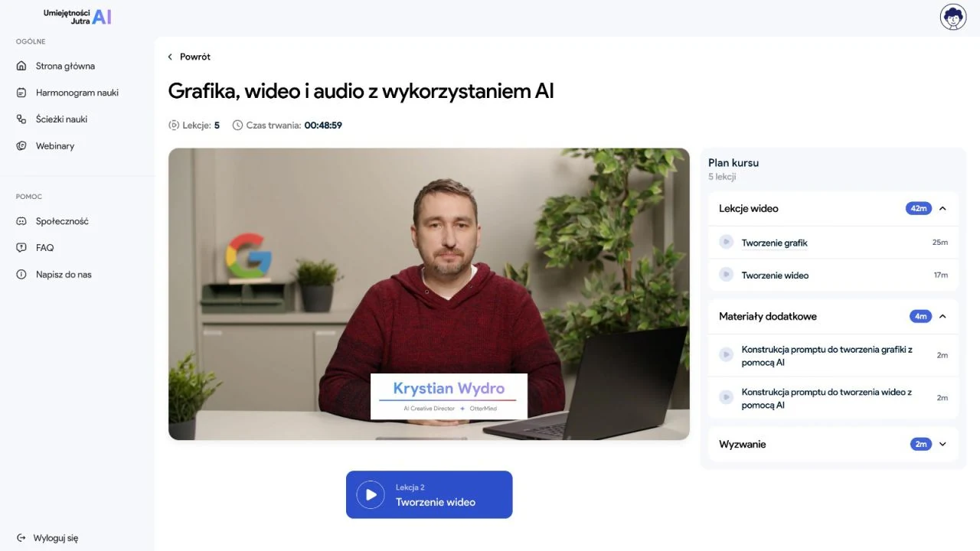Click the 2m badge next to Wyzwanie
The width and height of the screenshot is (980, 551).
[x=920, y=444]
